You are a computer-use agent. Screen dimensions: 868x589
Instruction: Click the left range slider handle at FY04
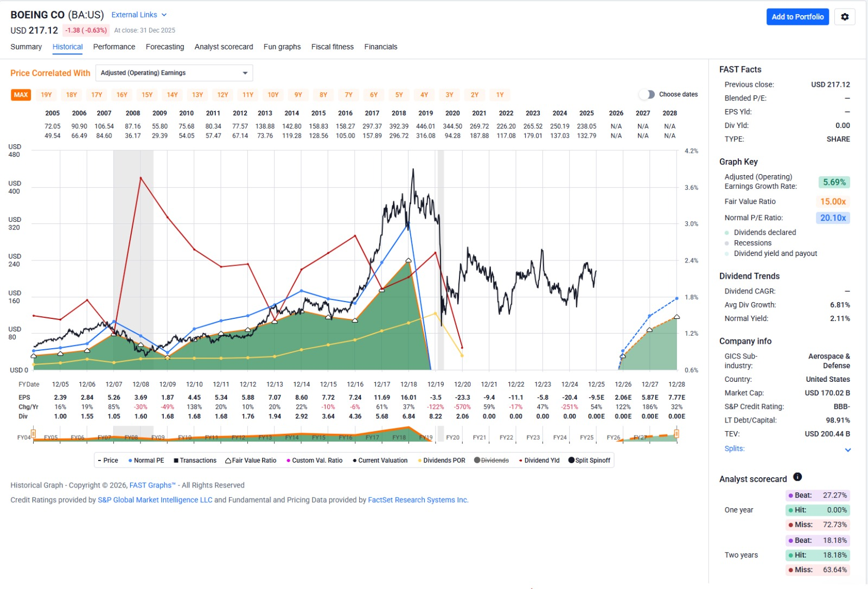click(34, 433)
